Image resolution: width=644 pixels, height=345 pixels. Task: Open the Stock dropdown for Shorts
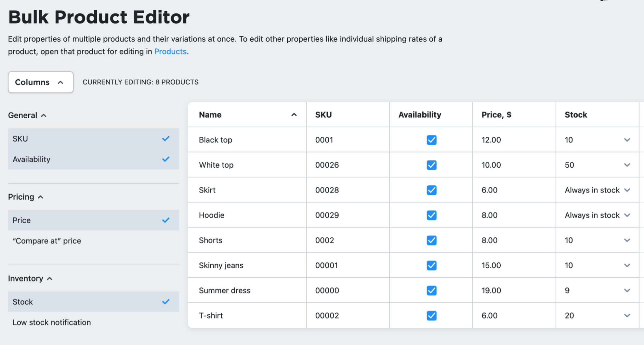(x=627, y=240)
